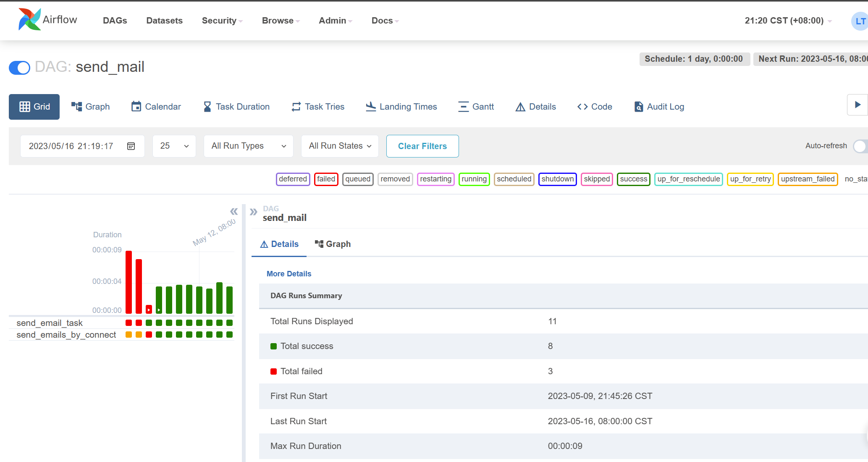Screen dimensions: 868x462
Task: Open the Grid view tab
Action: point(34,107)
